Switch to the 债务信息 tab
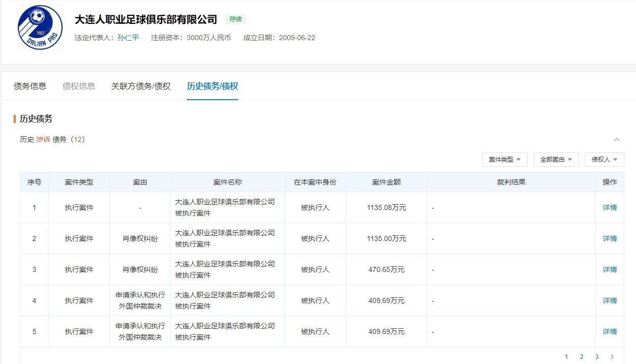636x364 pixels. click(30, 86)
